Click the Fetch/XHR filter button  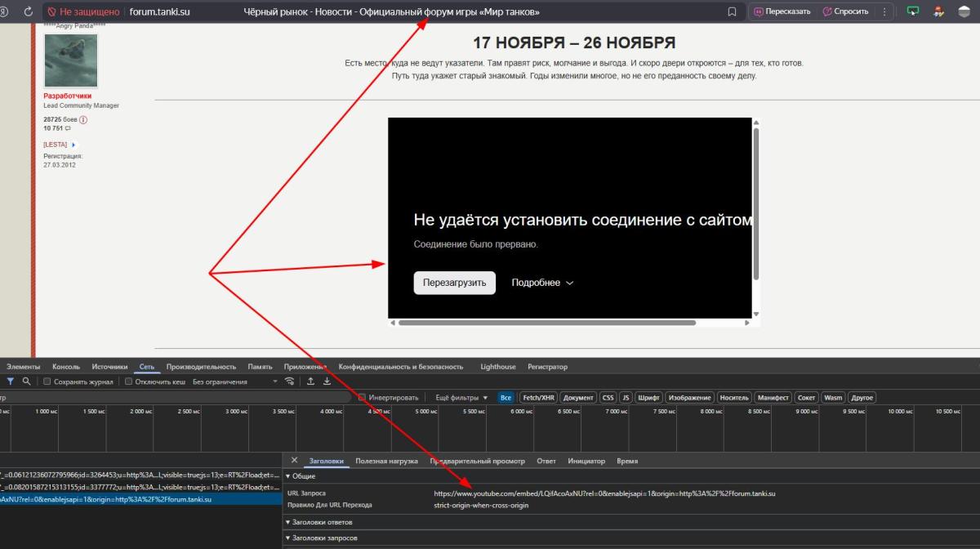pos(538,398)
